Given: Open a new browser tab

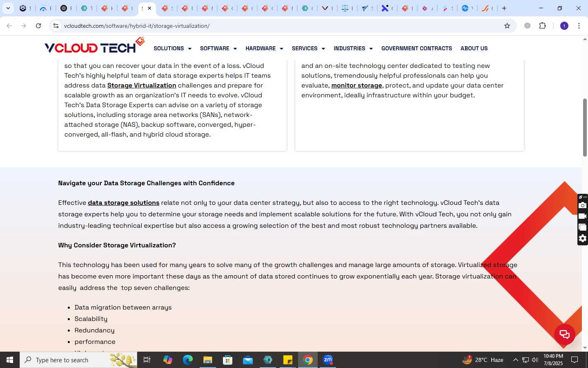Looking at the screenshot, I should tap(504, 8).
